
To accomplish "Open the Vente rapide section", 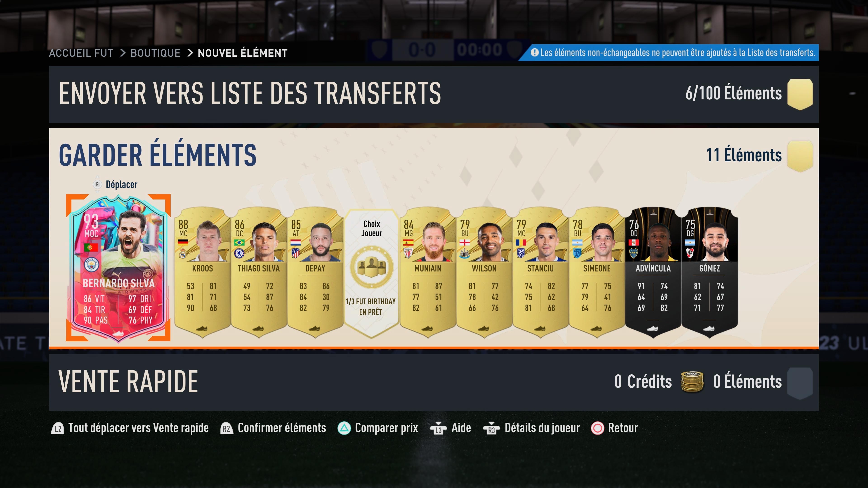I will pos(434,382).
